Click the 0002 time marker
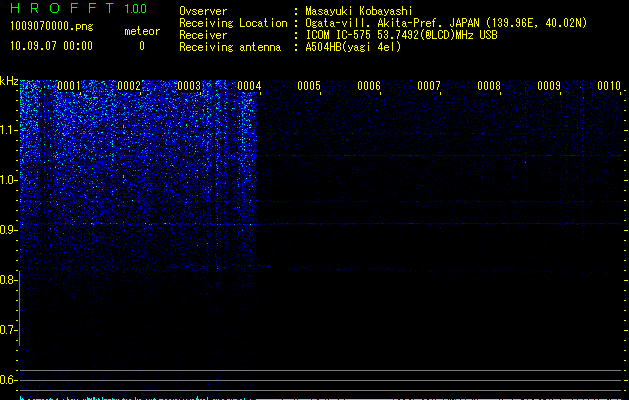 (129, 86)
